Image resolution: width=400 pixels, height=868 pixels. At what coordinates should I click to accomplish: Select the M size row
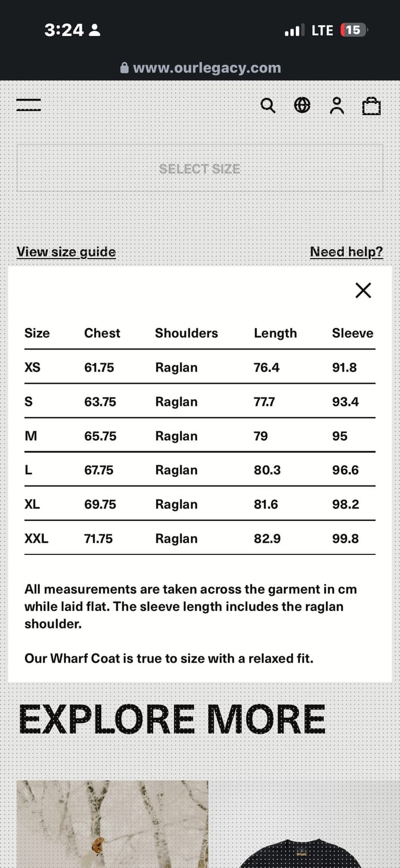(x=199, y=436)
